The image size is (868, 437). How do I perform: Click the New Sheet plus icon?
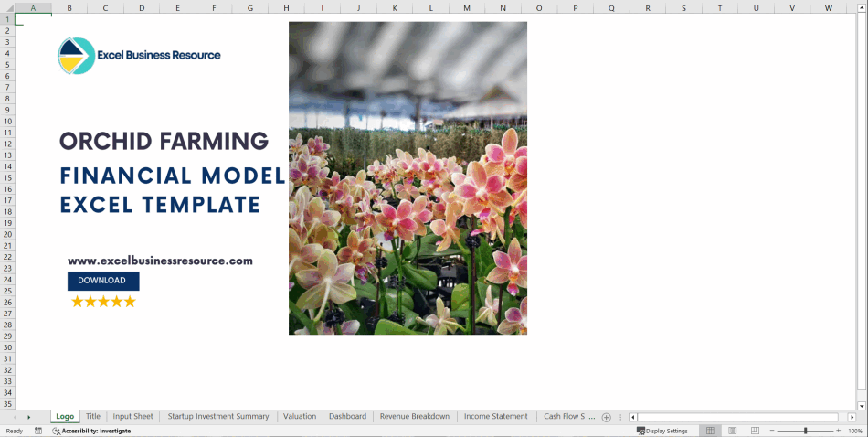[606, 417]
